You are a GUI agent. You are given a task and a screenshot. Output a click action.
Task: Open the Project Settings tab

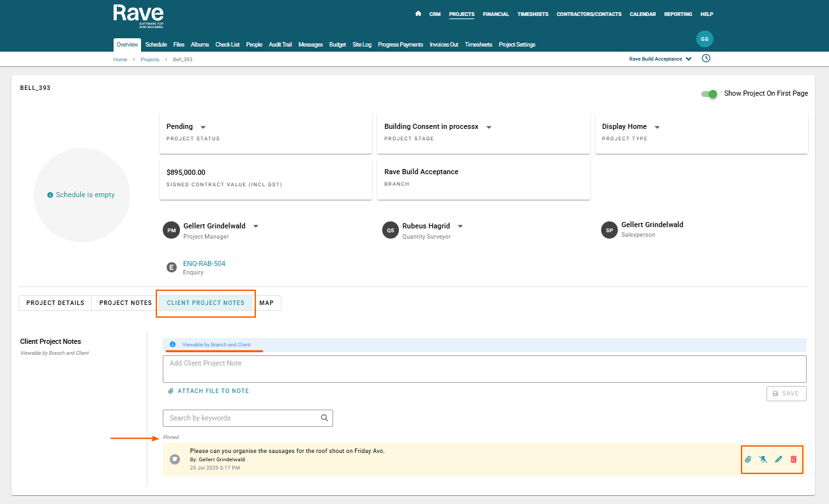coord(517,45)
